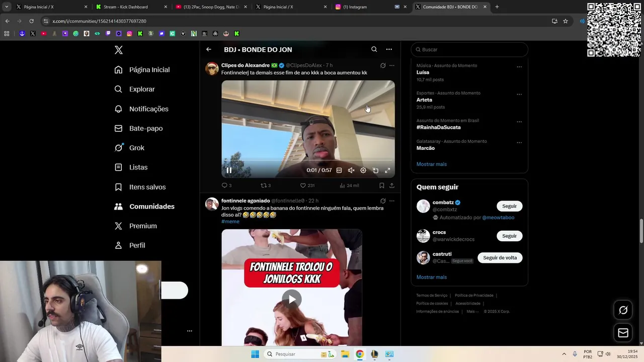644x362 pixels.
Task: Share the Clipes do Alexandre post
Action: tap(392, 186)
